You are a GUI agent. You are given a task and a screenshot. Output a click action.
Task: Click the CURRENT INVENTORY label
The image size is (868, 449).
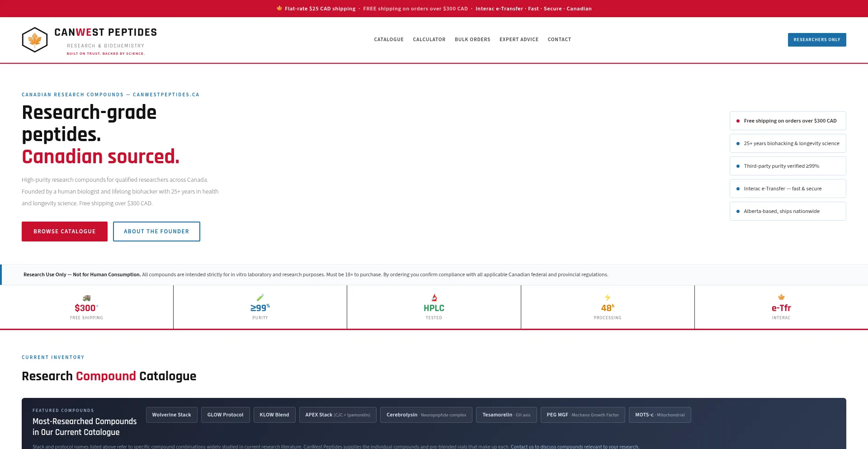pos(53,357)
